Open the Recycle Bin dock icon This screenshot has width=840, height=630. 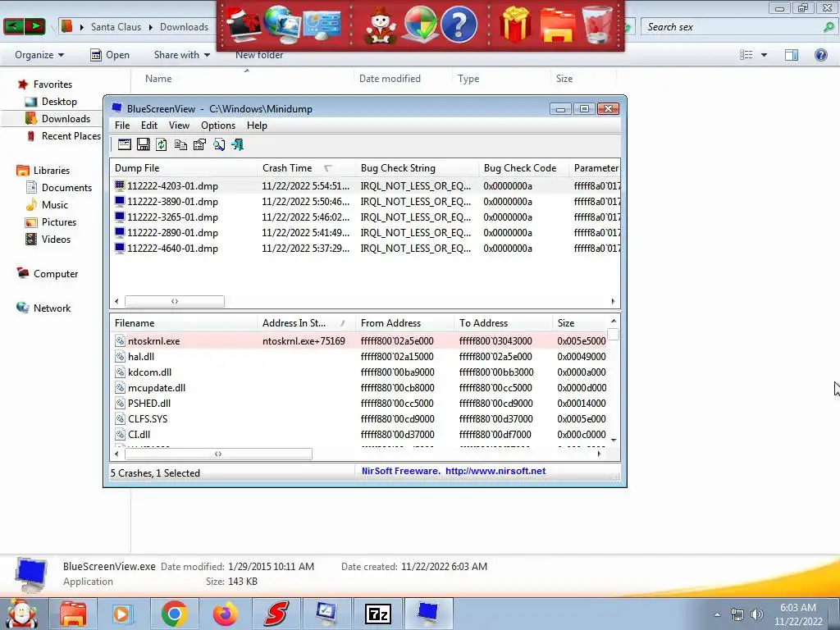[x=597, y=25]
